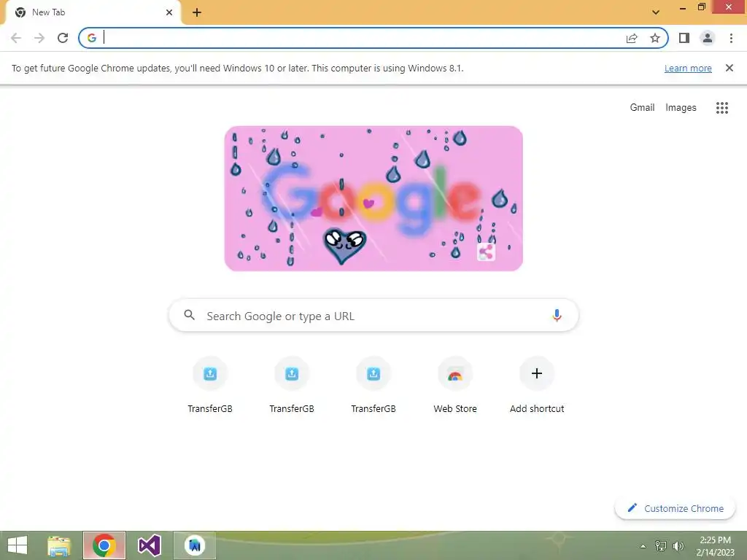Click Chrome icon in taskbar
Image resolution: width=747 pixels, height=560 pixels.
[x=104, y=545]
